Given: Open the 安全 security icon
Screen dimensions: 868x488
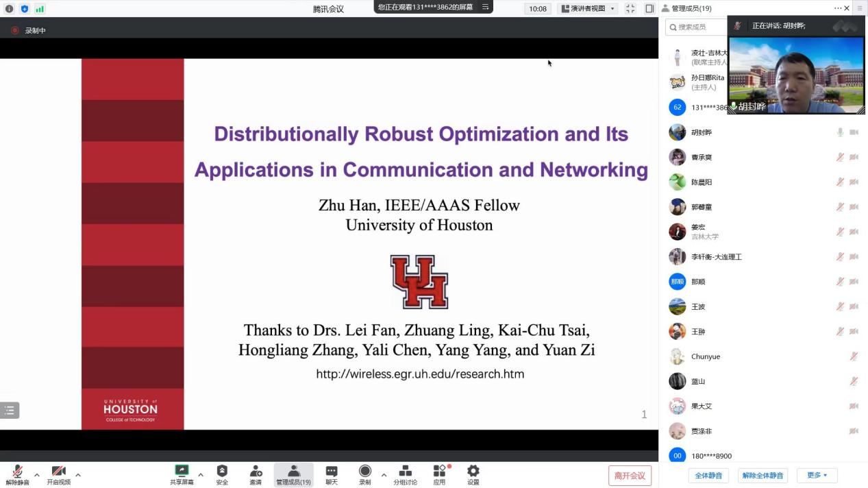Looking at the screenshot, I should click(x=222, y=471).
